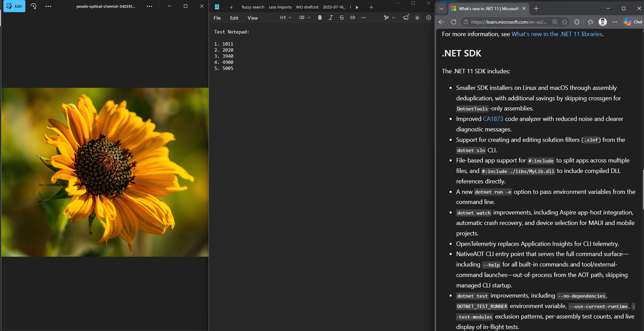644x331 pixels.
Task: Click the AI rewrite pen icon in Notepad
Action: pyautogui.click(x=386, y=18)
